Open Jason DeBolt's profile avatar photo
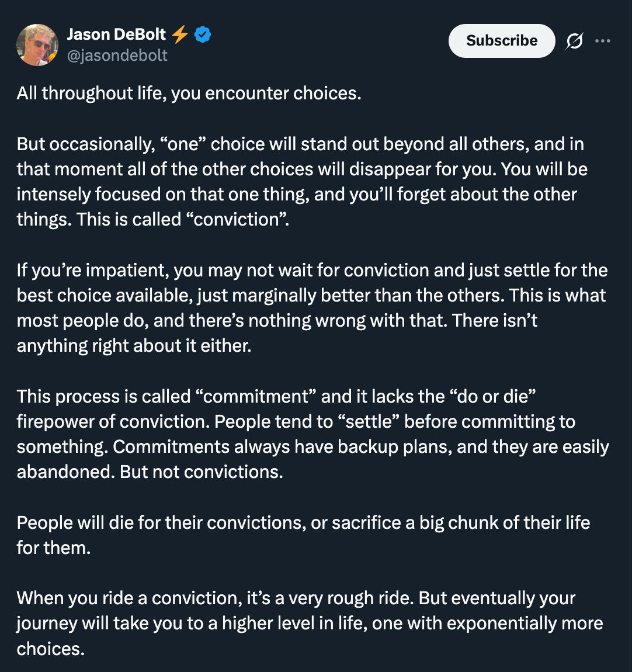The height and width of the screenshot is (672, 632). tap(37, 45)
